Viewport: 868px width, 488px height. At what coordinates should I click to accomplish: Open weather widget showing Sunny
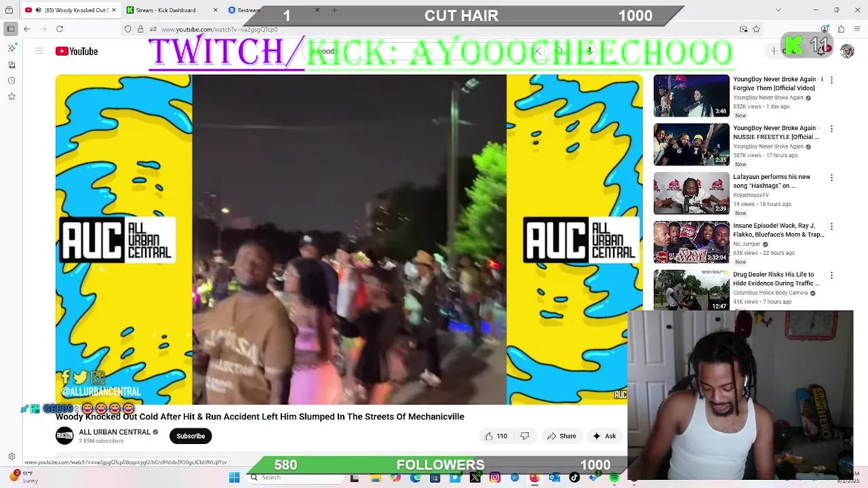23,477
